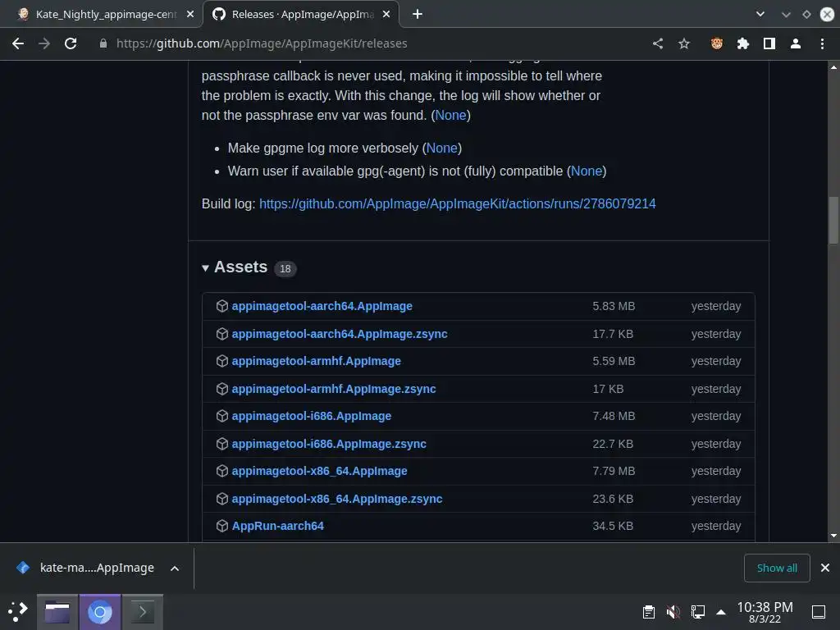Switch to the Kate_Nightly_appimage tab
This screenshot has height=630, width=840.
pos(101,14)
